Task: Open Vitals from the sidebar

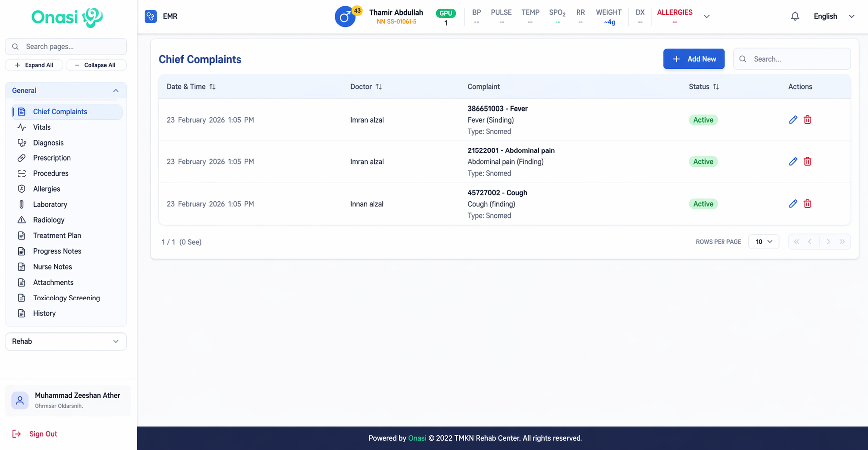Action: [x=42, y=127]
